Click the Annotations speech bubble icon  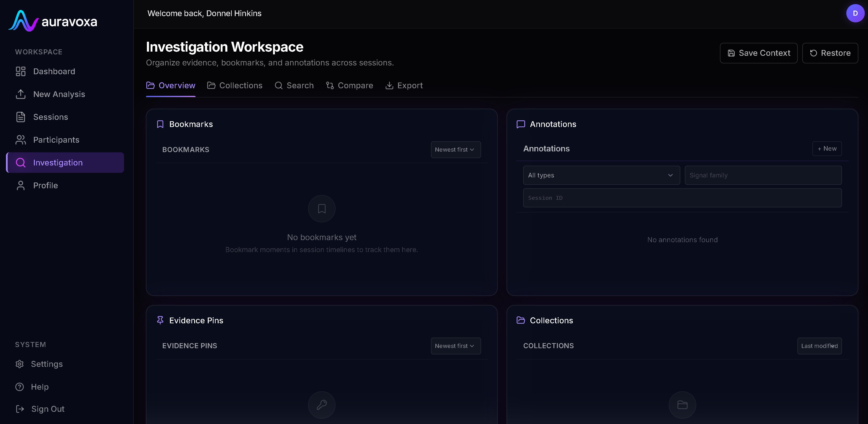(x=521, y=124)
